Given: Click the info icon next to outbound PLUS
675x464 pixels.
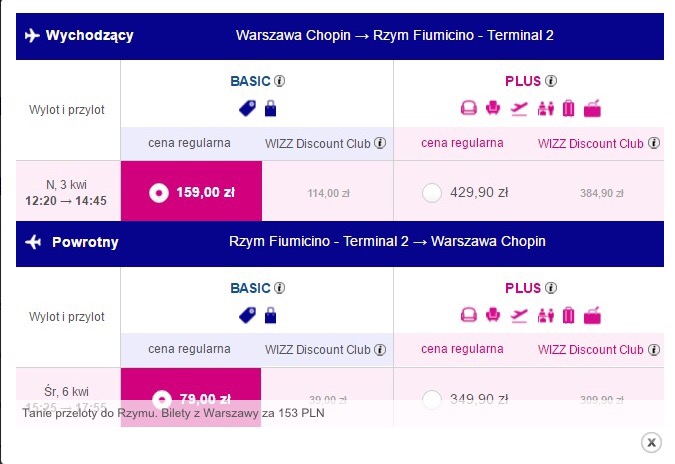Looking at the screenshot, I should (551, 81).
